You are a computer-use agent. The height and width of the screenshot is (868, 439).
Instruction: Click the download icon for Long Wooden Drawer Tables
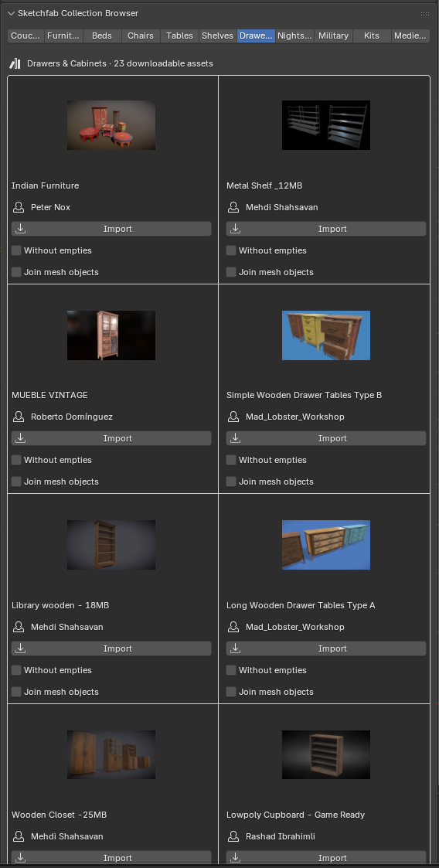point(235,648)
